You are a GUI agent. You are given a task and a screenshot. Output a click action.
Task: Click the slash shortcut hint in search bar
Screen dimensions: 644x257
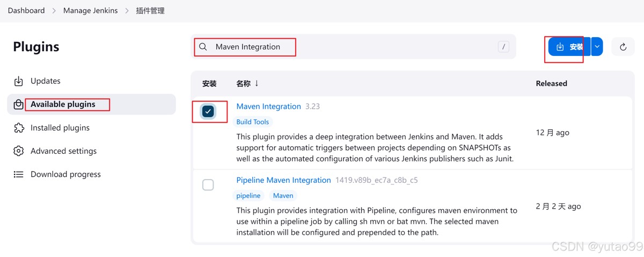[503, 47]
